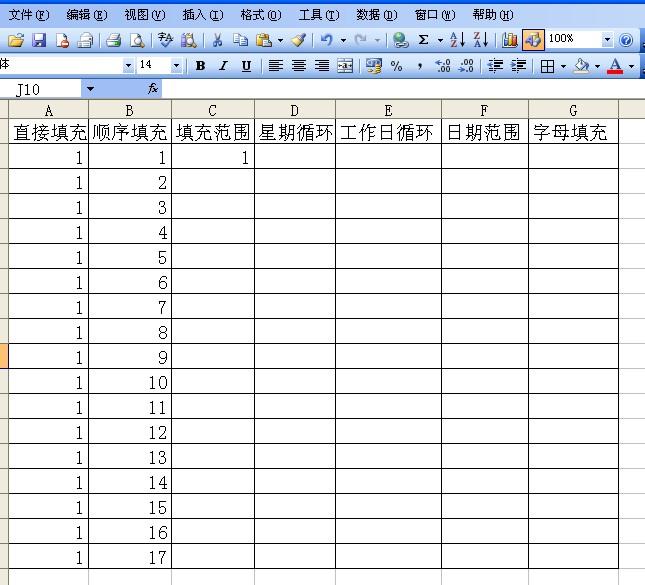Image resolution: width=645 pixels, height=585 pixels.
Task: Click the Open folder icon
Action: pos(16,40)
